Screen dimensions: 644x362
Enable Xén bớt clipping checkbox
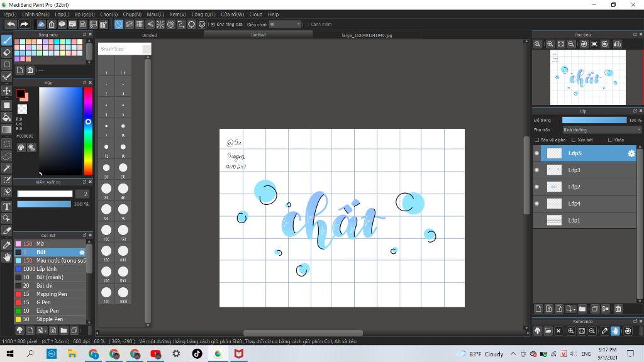pyautogui.click(x=574, y=140)
